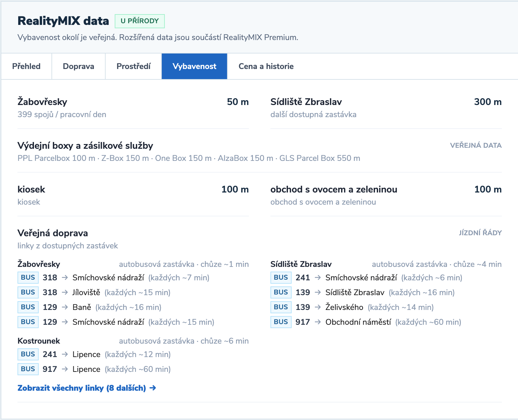Click the U PŘÍRODY badge
The width and height of the screenshot is (518, 420).
click(x=140, y=21)
